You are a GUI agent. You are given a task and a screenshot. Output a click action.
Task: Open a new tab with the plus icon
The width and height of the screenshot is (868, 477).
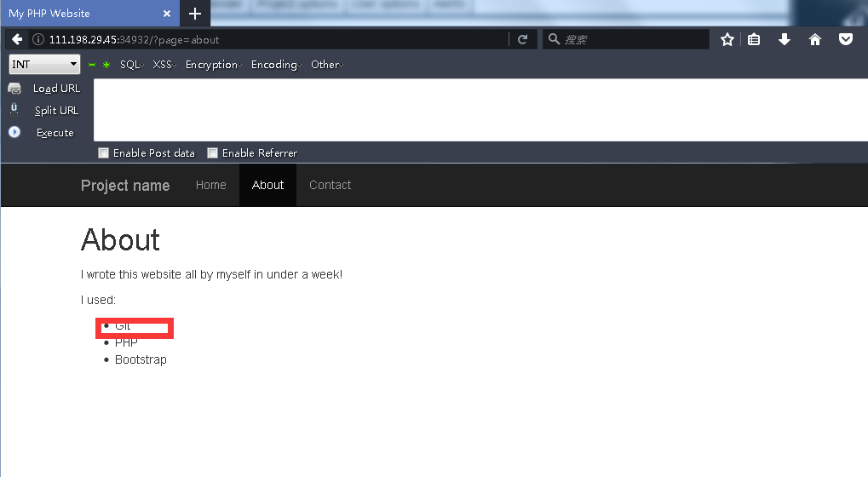tap(195, 14)
